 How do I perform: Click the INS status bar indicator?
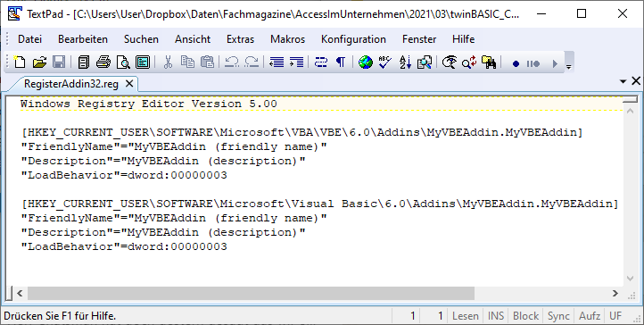496,316
